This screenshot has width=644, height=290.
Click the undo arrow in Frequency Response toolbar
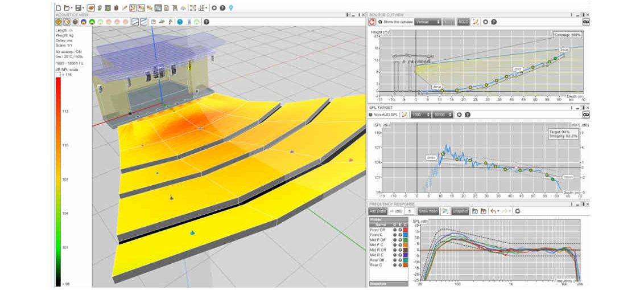494,211
